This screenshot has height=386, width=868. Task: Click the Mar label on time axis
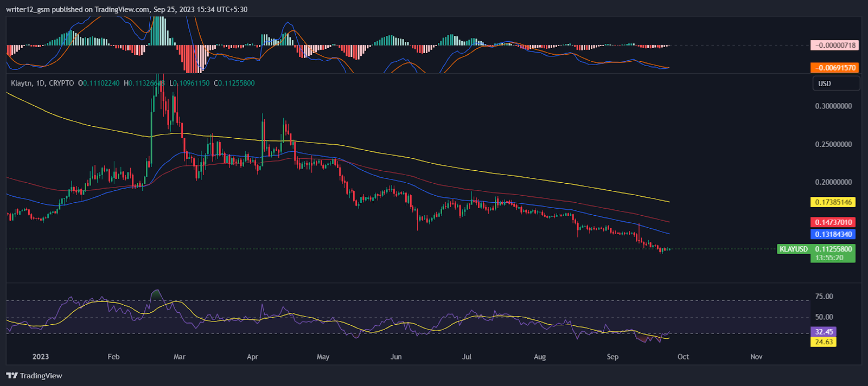180,357
